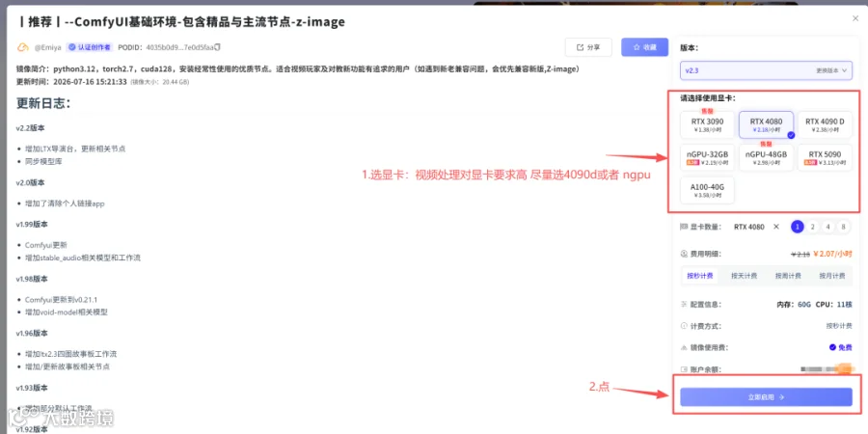
Task: Open the v2.3 version dropdown
Action: point(766,70)
